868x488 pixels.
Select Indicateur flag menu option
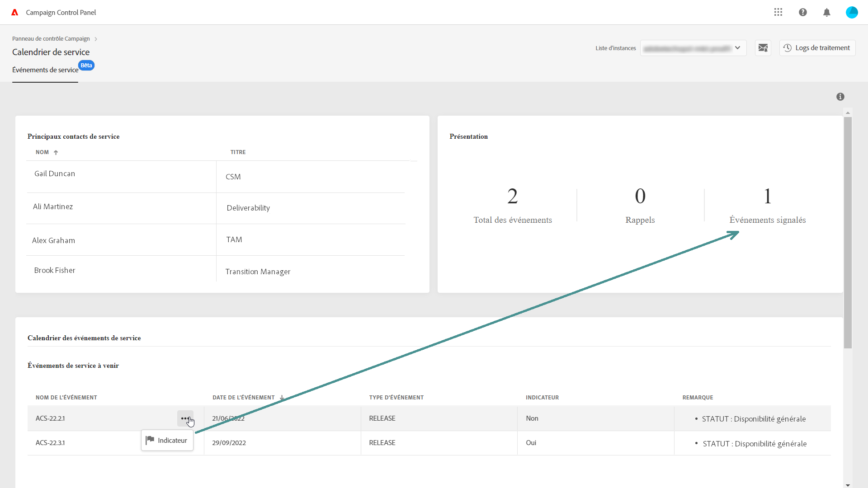pyautogui.click(x=167, y=441)
